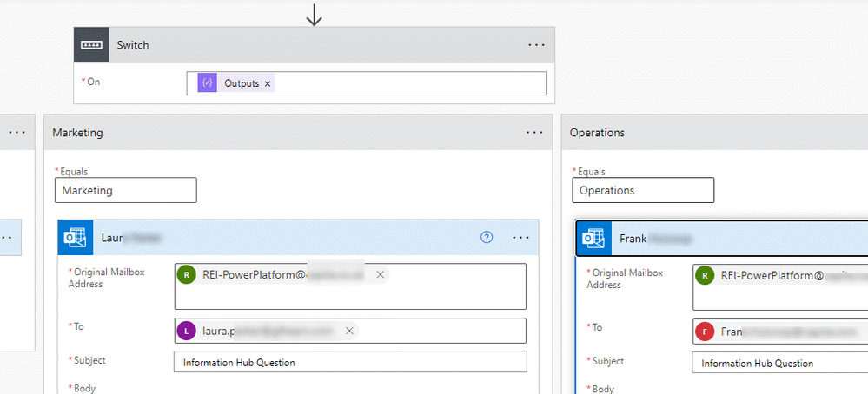868x394 pixels.
Task: Click the Outlook icon on Frank action
Action: pyautogui.click(x=594, y=239)
